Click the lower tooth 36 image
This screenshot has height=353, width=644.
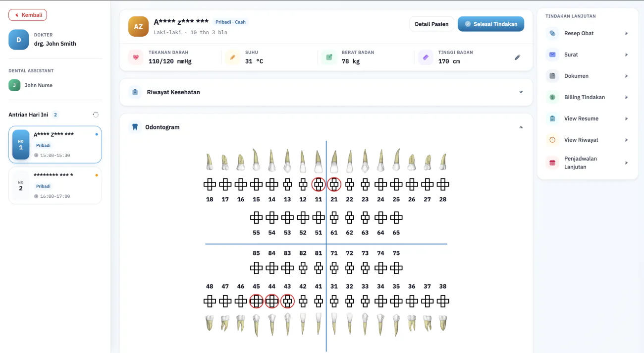pyautogui.click(x=412, y=323)
